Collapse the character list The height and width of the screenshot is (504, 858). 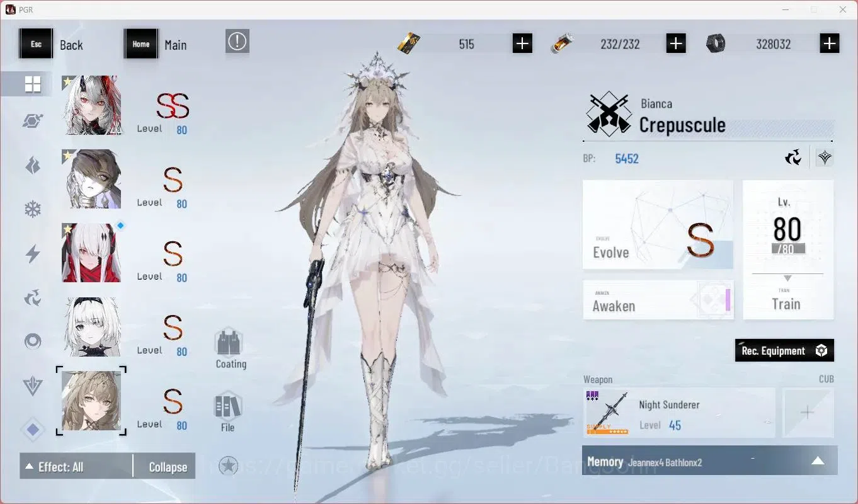coord(168,467)
